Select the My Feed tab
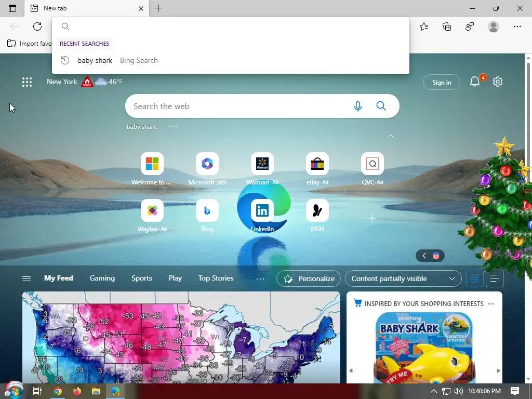This screenshot has width=532, height=399. 59,278
